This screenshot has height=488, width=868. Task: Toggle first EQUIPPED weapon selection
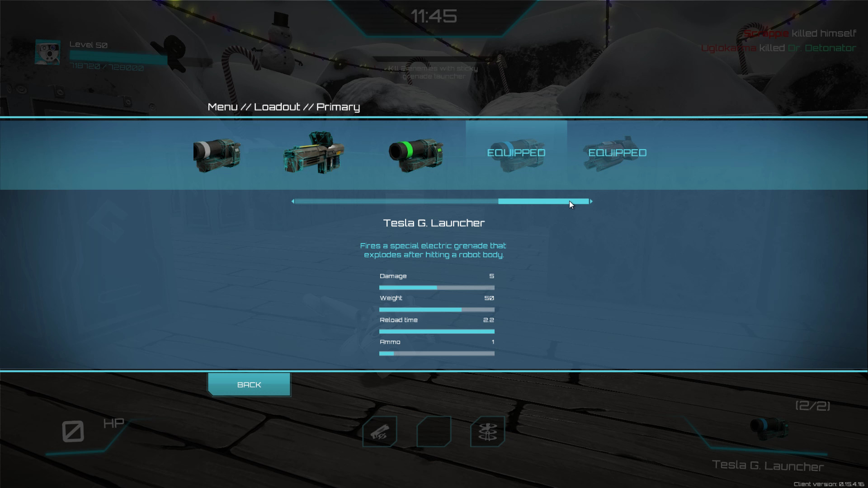click(x=516, y=153)
